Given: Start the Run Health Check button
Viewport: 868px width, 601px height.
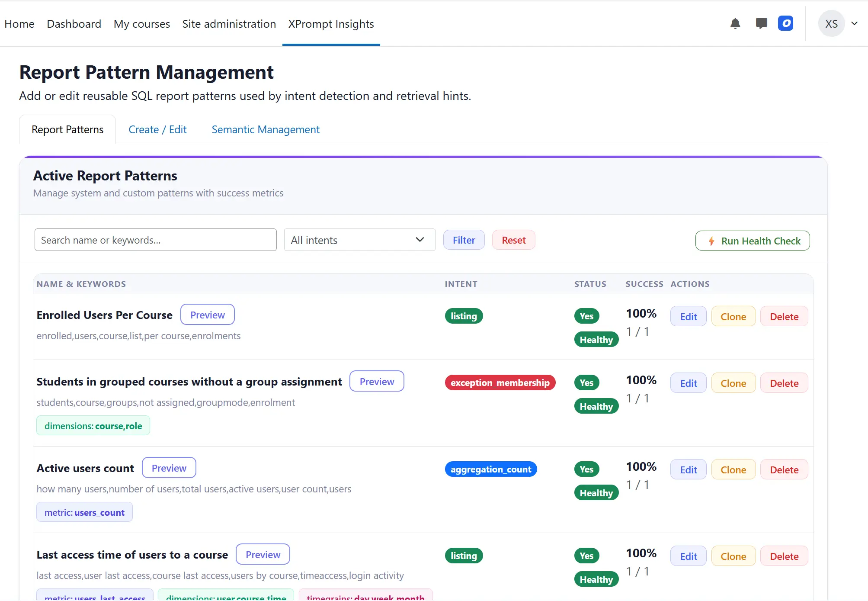Looking at the screenshot, I should (753, 241).
